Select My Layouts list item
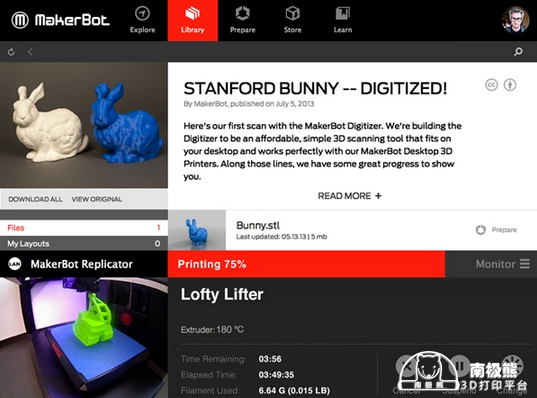The width and height of the screenshot is (537, 398). click(84, 244)
